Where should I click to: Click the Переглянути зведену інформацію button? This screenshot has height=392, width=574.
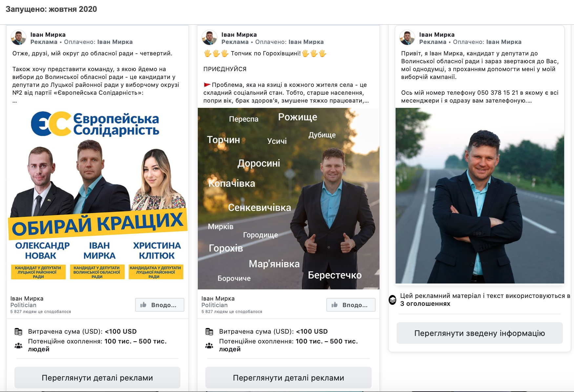coord(480,333)
